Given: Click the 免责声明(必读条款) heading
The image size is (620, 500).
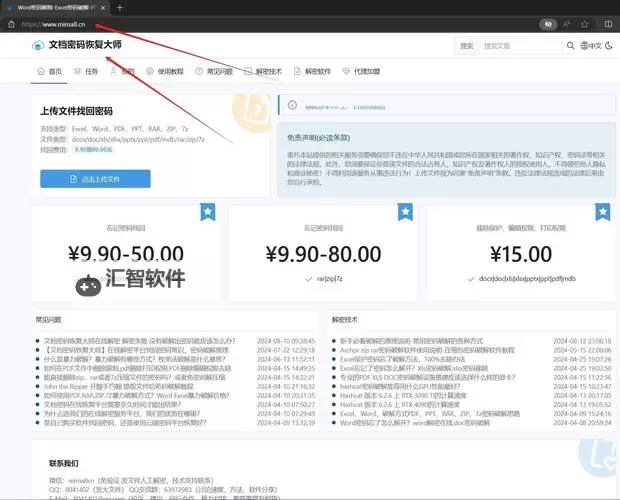Looking at the screenshot, I should [319, 138].
